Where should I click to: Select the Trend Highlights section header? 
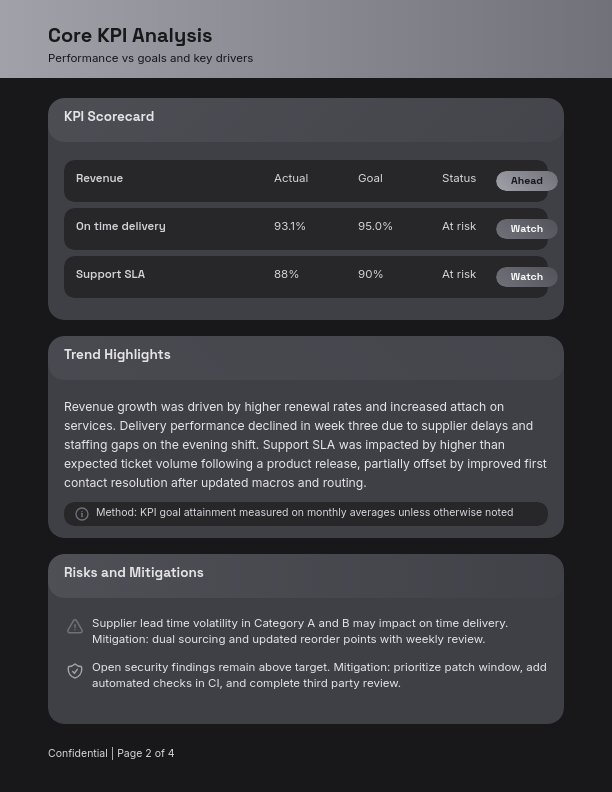click(x=117, y=355)
